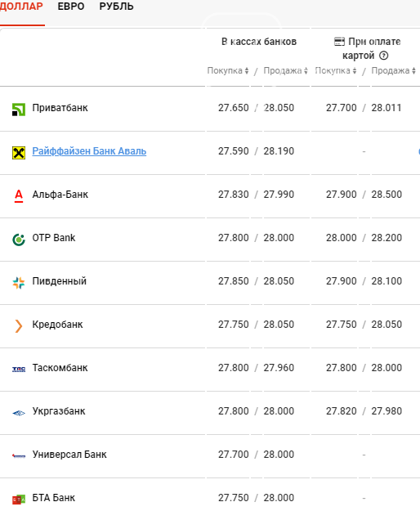
Task: Click the BTA Bank red-green logo
Action: point(19,500)
